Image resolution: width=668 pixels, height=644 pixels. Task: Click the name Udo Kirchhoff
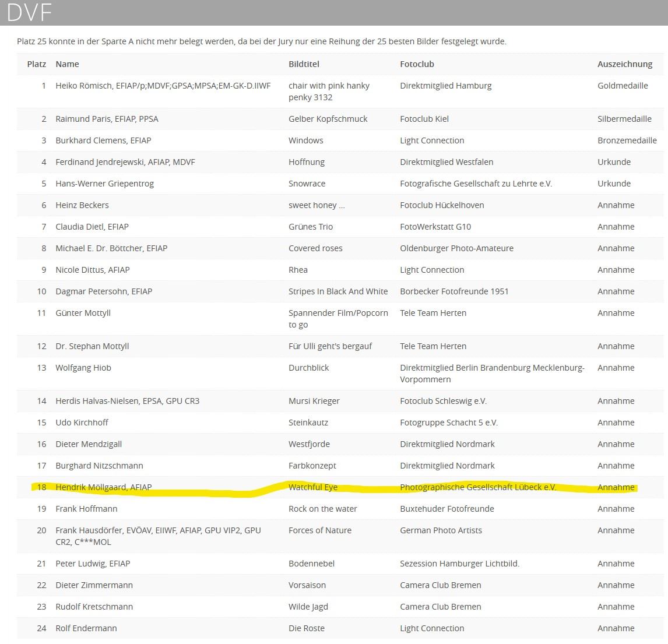tap(82, 423)
